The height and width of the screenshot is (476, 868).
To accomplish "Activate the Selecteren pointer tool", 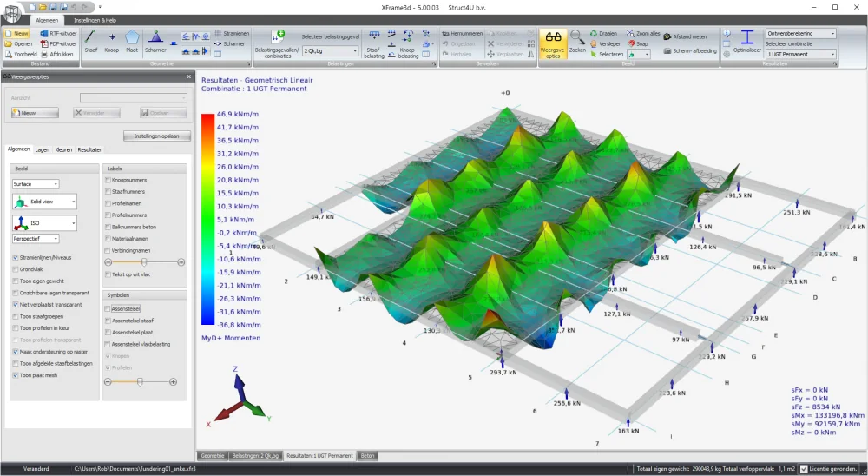I will [x=606, y=55].
